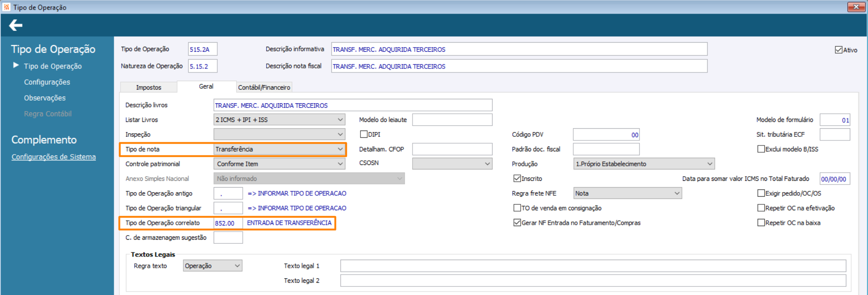Check Exigir pedido/OC/OS
The height and width of the screenshot is (295, 868).
tap(761, 193)
